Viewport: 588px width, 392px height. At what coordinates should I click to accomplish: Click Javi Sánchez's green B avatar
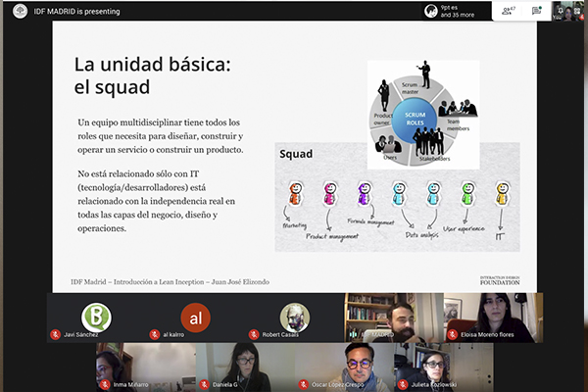point(96,317)
